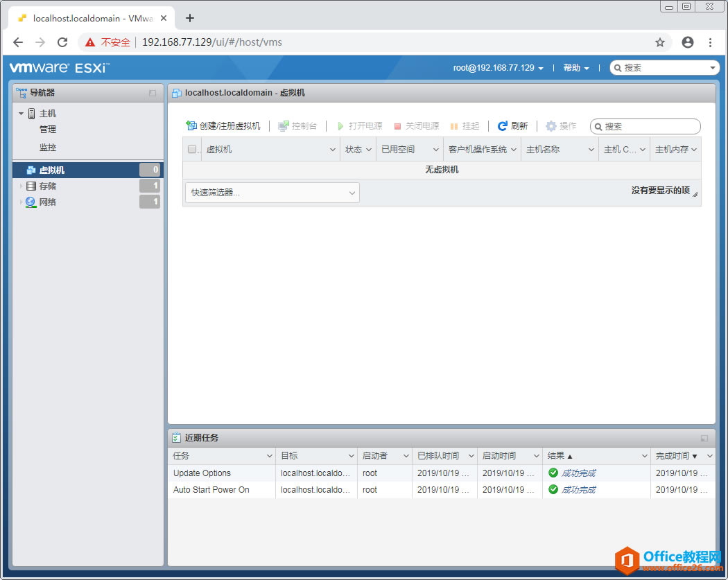Minimize the 近期任务 panel

[704, 438]
